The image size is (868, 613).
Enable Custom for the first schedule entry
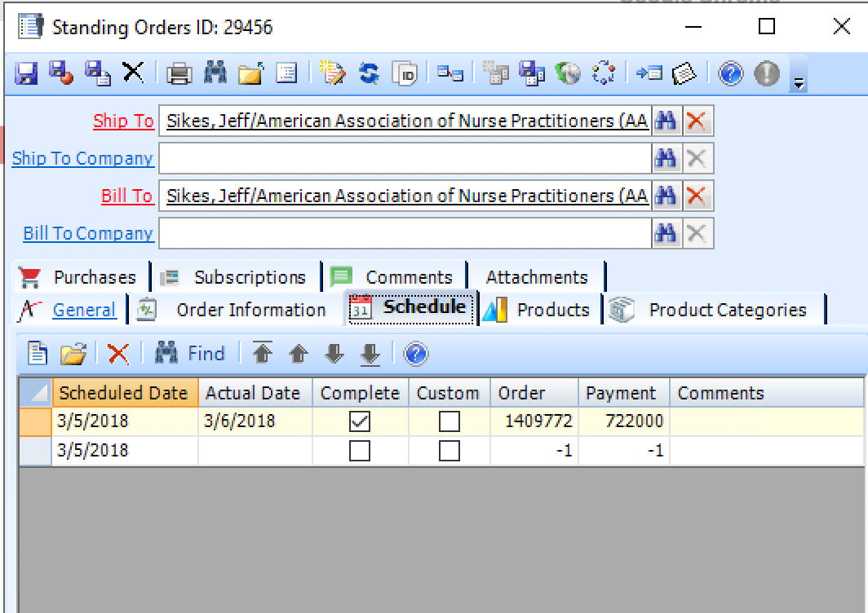click(x=448, y=421)
